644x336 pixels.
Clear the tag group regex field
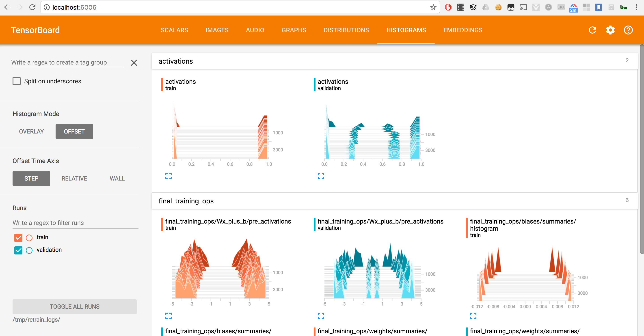pyautogui.click(x=134, y=62)
